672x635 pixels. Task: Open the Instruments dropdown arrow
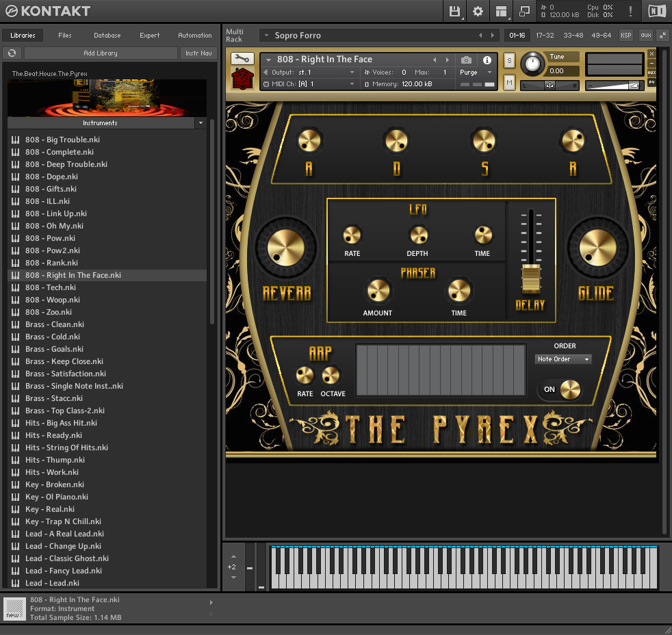pyautogui.click(x=200, y=123)
